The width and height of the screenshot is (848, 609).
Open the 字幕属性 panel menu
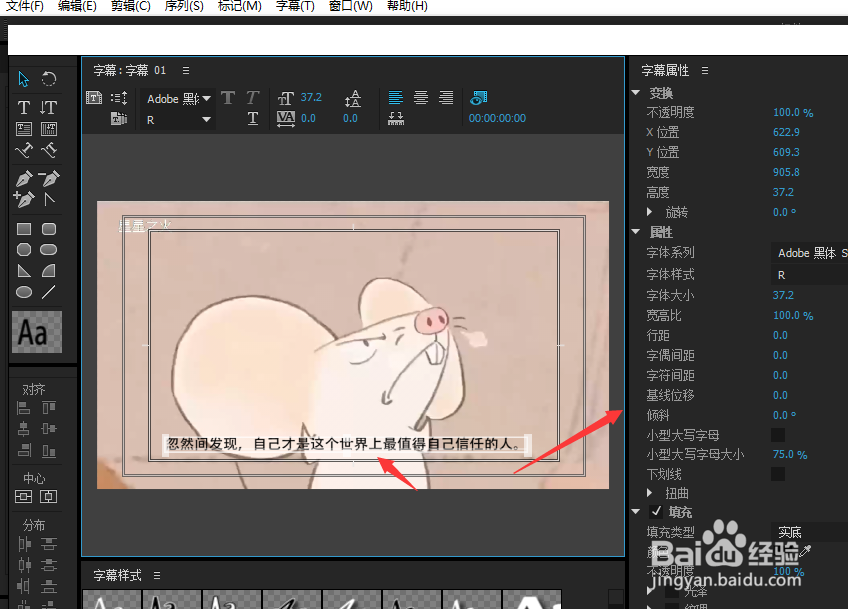705,70
